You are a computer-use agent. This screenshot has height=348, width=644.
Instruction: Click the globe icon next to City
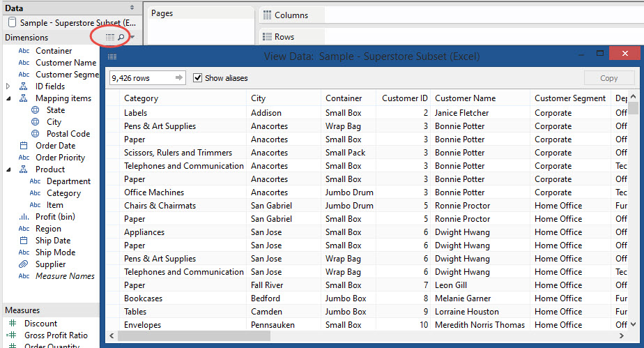coord(36,122)
